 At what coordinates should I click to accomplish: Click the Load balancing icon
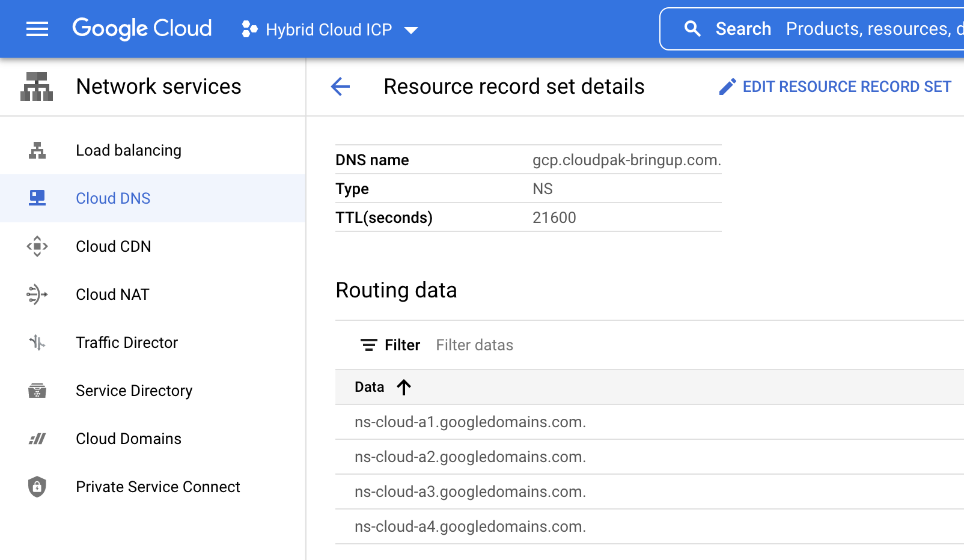37,150
